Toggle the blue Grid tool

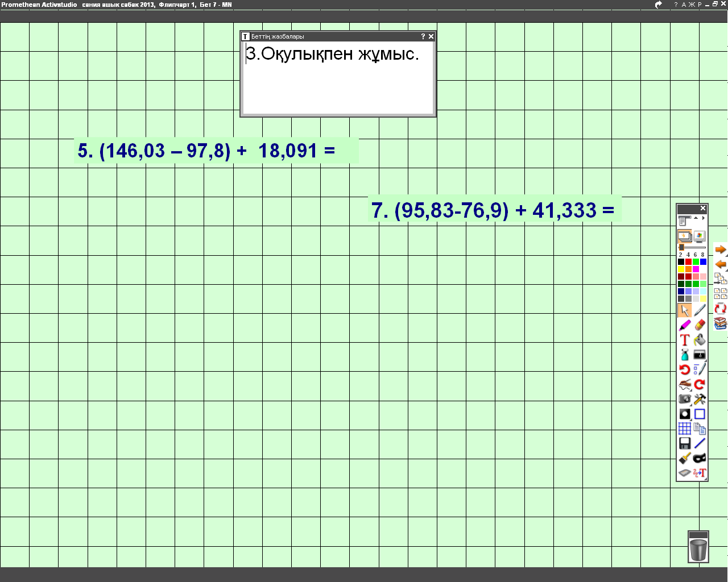tap(685, 429)
